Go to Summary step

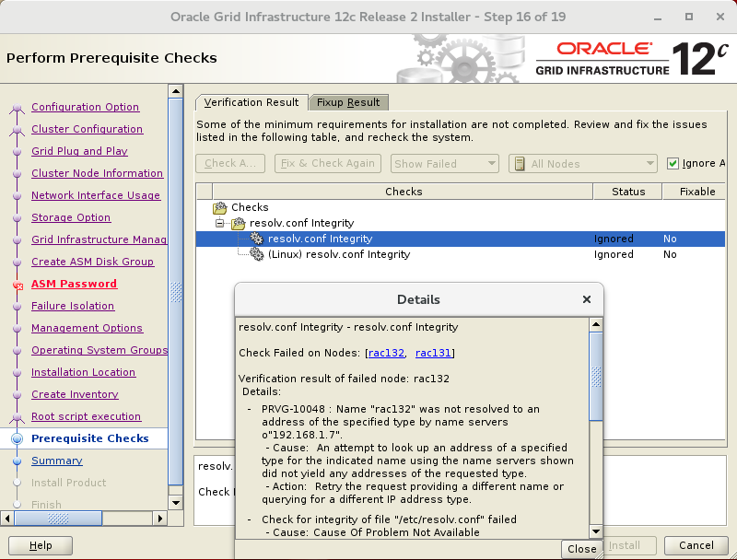57,461
